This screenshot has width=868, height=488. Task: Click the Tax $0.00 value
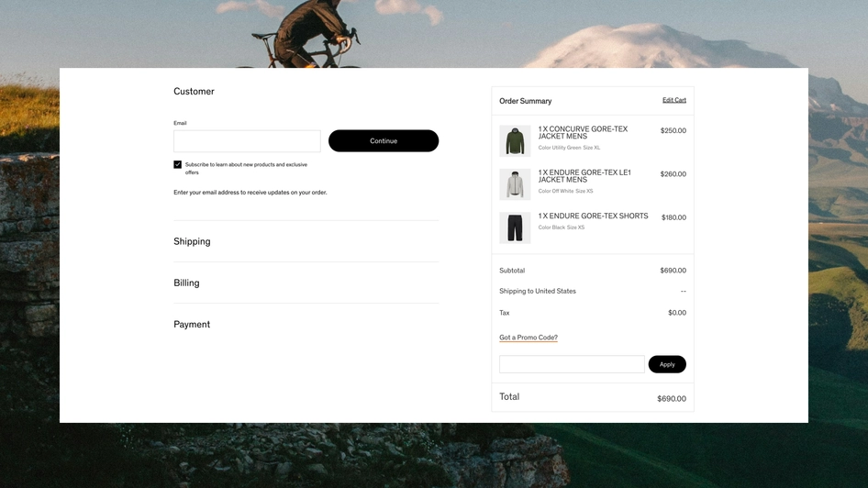(677, 313)
